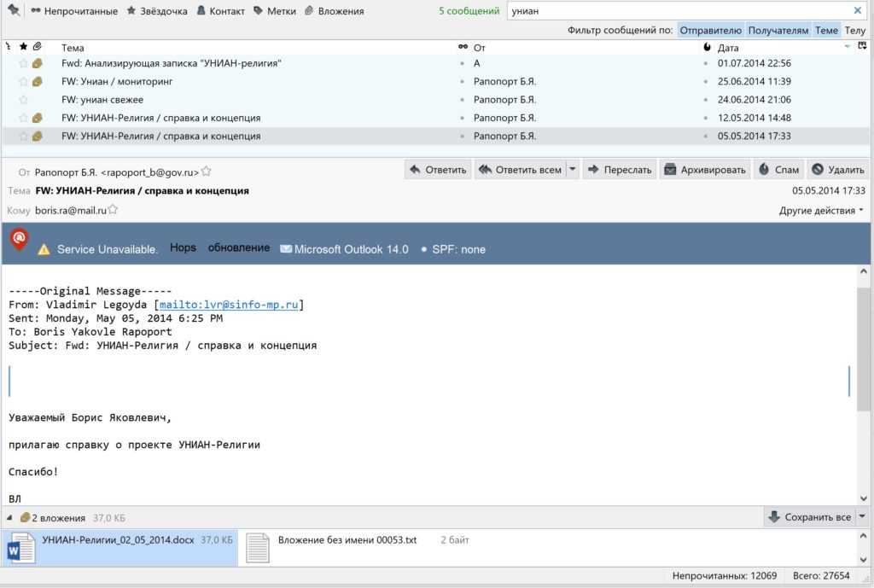Toggle Телу filter option
The image size is (874, 588).
point(854,30)
